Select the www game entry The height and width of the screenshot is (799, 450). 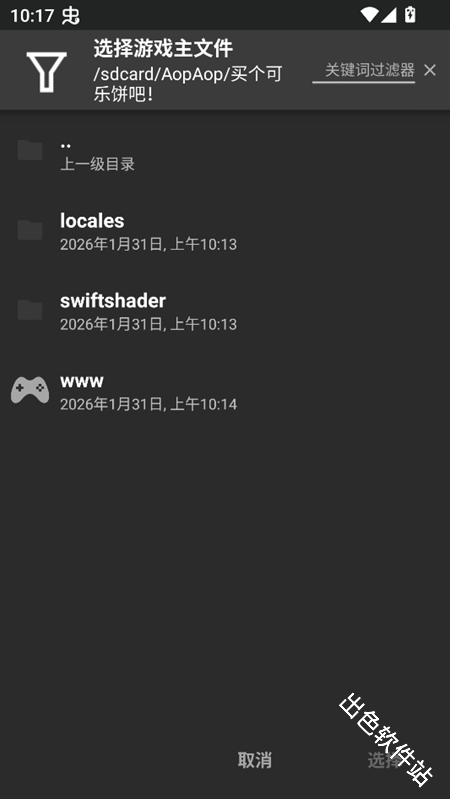(x=225, y=392)
